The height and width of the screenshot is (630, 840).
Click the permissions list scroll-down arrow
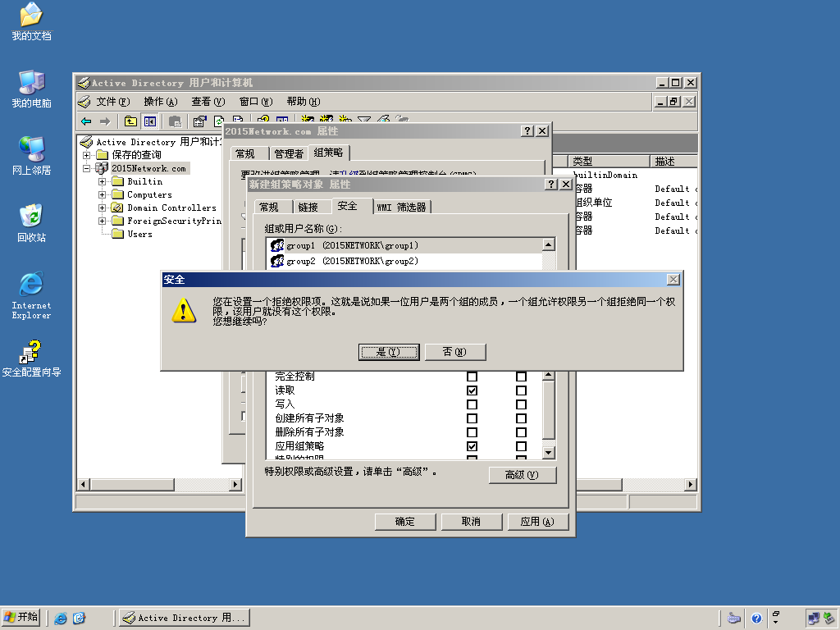[x=548, y=453]
